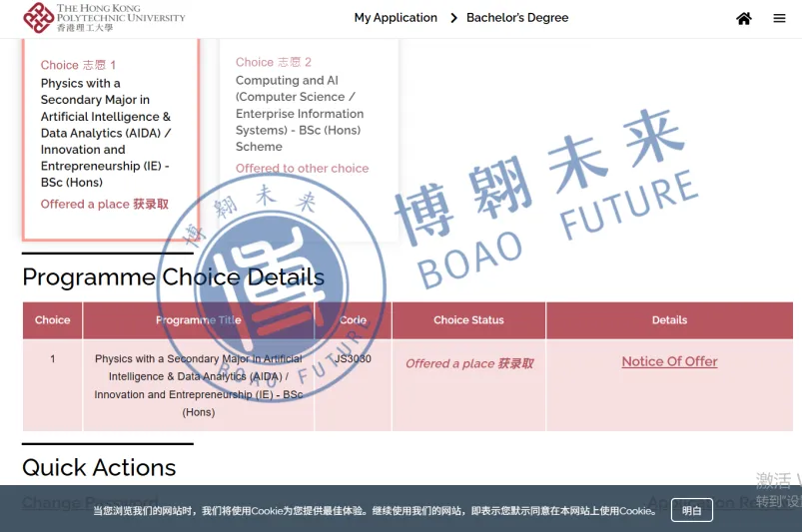Screen dimensions: 802x532
Task: Click the Programme Title column header
Action: (199, 320)
